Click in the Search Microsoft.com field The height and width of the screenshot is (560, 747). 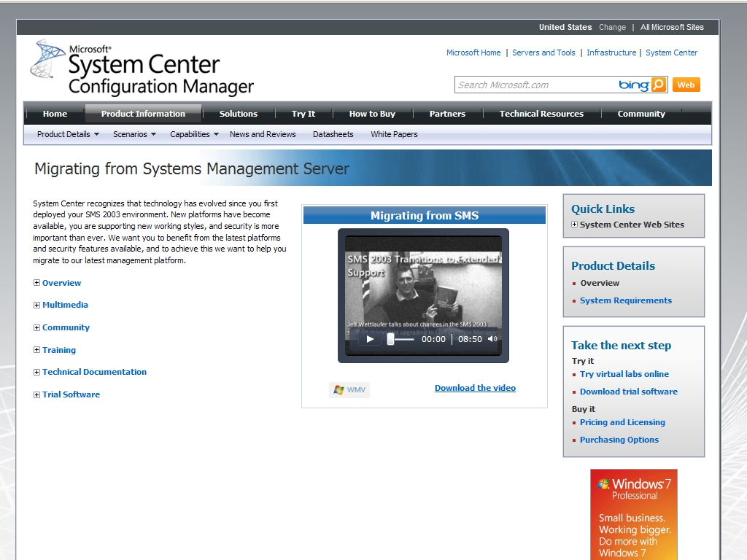[536, 85]
